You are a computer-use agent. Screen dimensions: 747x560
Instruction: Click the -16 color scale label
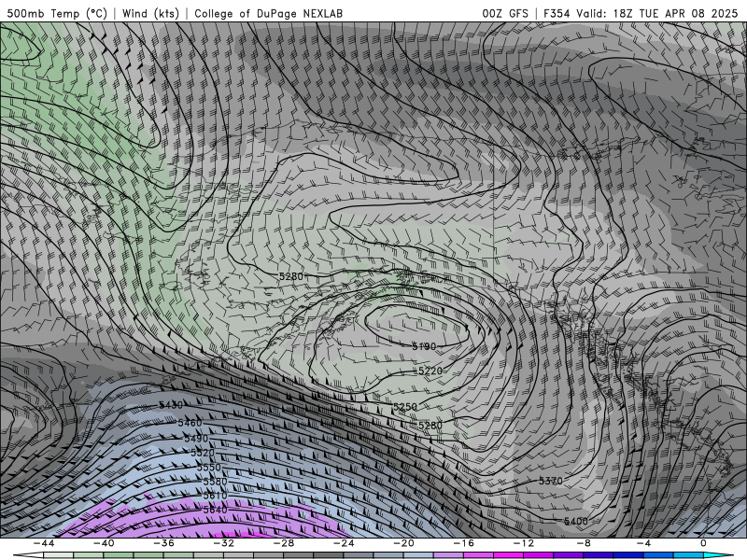point(463,543)
